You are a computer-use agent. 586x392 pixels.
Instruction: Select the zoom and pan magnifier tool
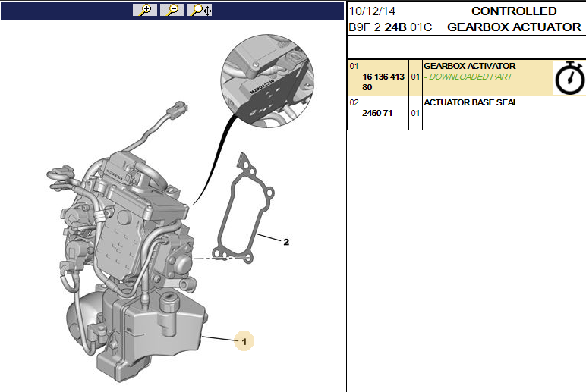click(x=200, y=10)
